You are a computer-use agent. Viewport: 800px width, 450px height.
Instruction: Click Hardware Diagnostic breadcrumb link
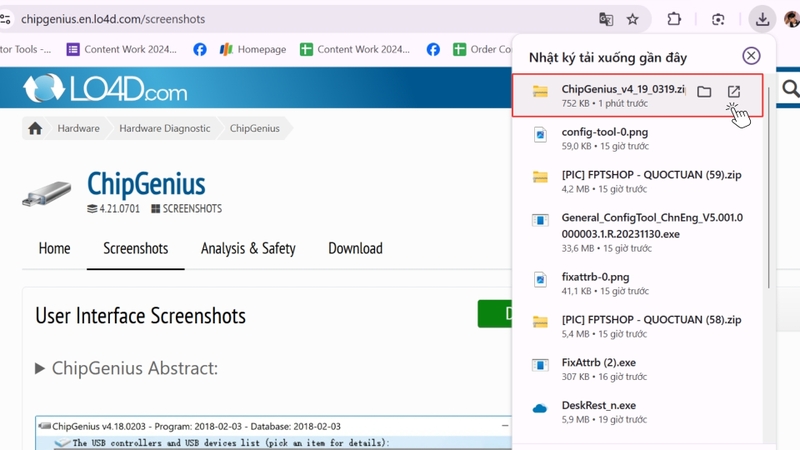point(165,128)
